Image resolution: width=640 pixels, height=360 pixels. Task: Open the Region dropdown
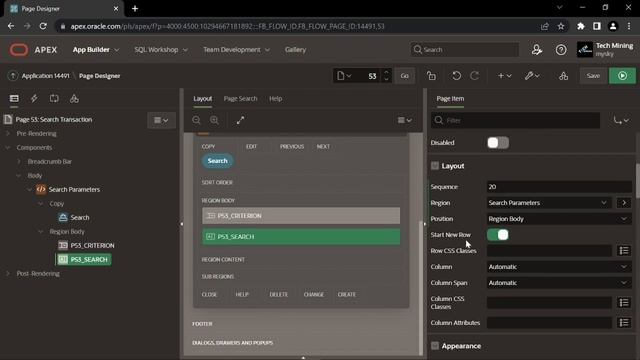(x=549, y=202)
